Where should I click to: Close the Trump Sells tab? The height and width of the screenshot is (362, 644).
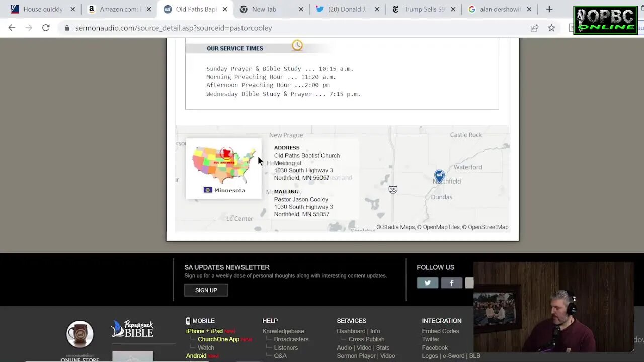pos(453,9)
